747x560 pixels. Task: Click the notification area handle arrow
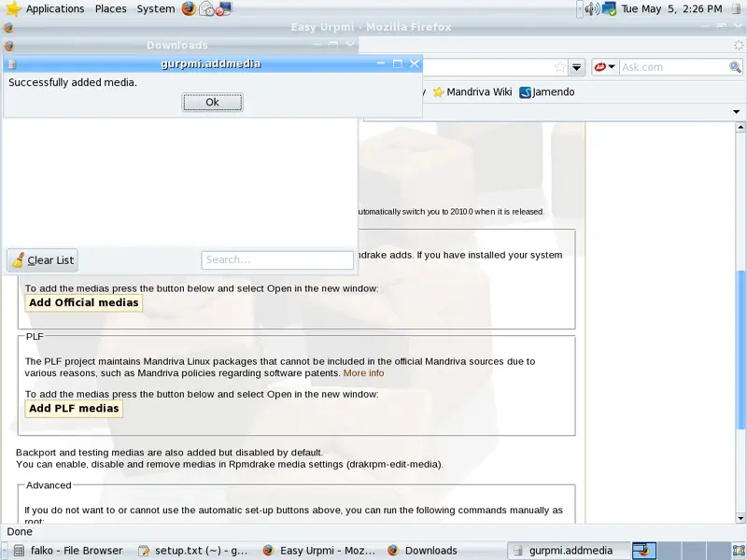(579, 8)
